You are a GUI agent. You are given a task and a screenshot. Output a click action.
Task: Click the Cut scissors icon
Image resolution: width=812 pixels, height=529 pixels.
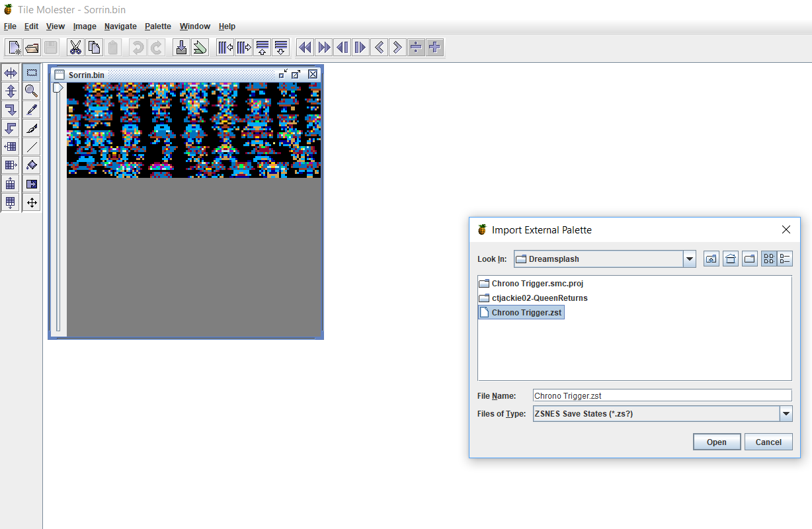click(x=75, y=48)
